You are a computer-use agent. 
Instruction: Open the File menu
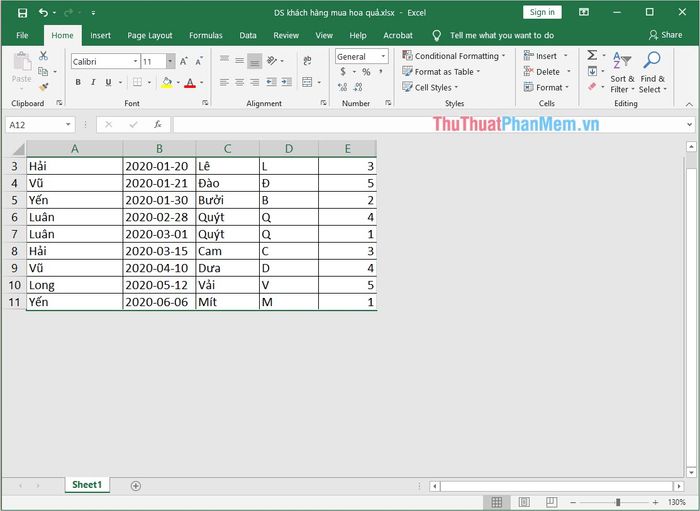(22, 35)
